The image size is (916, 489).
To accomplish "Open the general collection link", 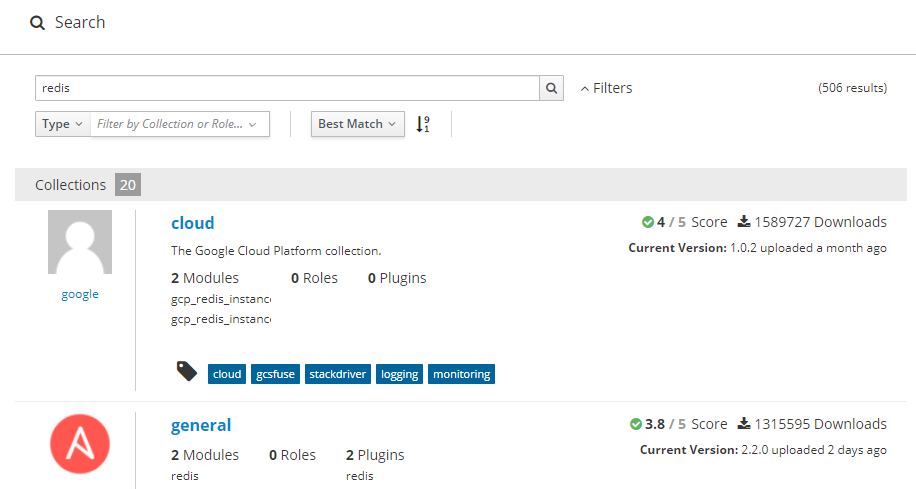I will (x=201, y=425).
